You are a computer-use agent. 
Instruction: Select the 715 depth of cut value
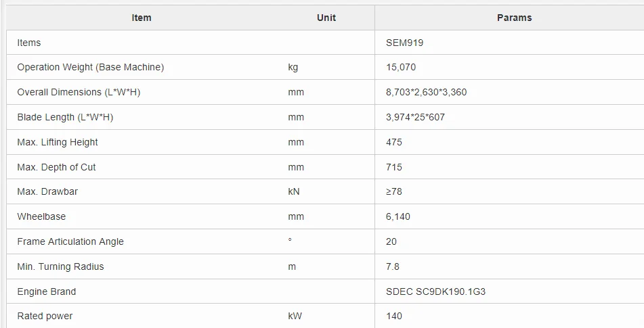393,167
